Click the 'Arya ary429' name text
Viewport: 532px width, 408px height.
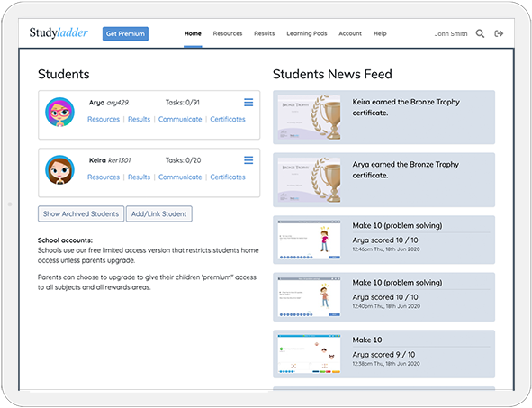109,103
